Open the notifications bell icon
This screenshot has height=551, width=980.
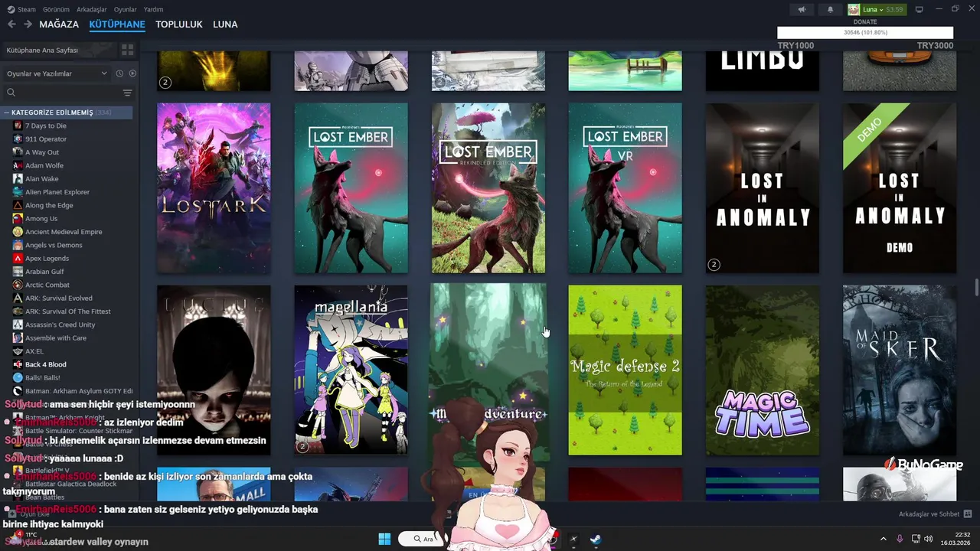click(830, 9)
